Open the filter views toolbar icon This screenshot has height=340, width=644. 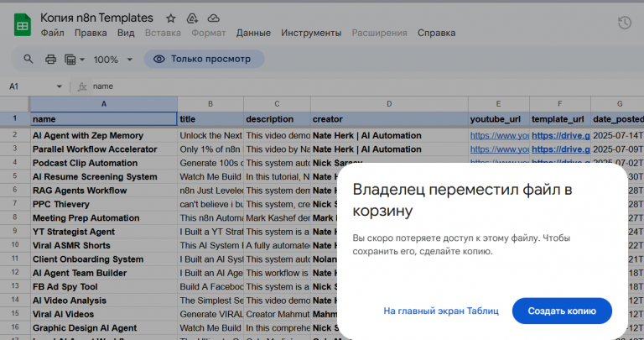click(73, 60)
